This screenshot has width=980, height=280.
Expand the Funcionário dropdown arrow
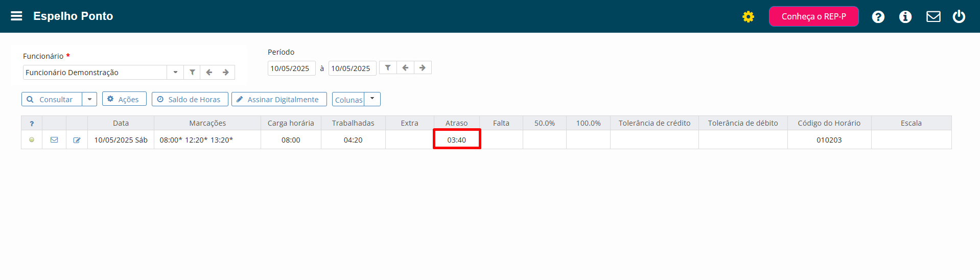tap(175, 73)
